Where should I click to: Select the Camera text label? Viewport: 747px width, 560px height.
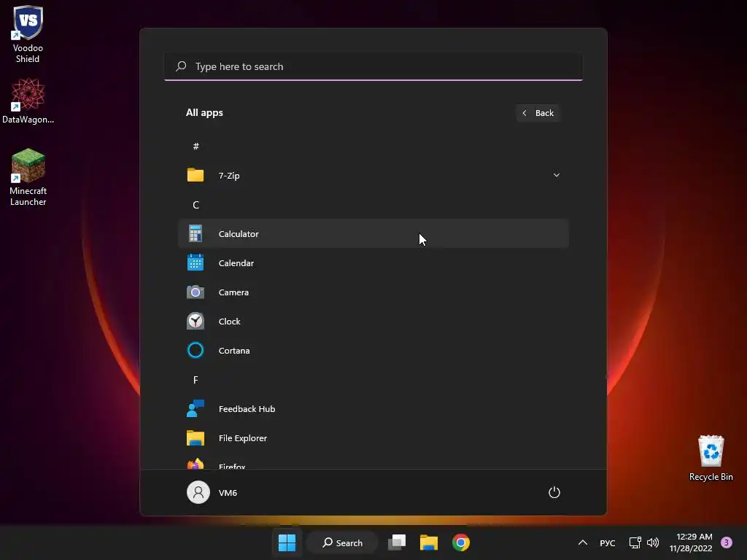pos(233,292)
